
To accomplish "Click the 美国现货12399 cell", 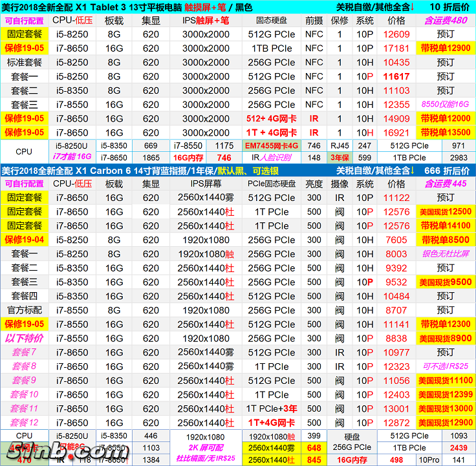I will [x=445, y=394].
